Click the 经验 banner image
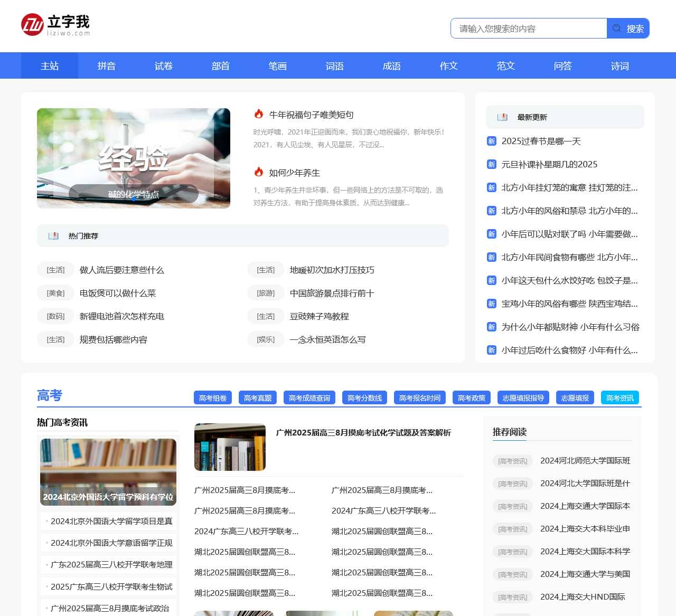Screen dimensions: 676x616 pyautogui.click(x=134, y=158)
